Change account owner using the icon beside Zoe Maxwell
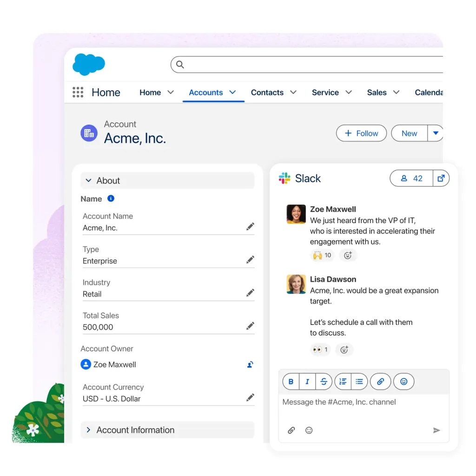 pyautogui.click(x=250, y=364)
